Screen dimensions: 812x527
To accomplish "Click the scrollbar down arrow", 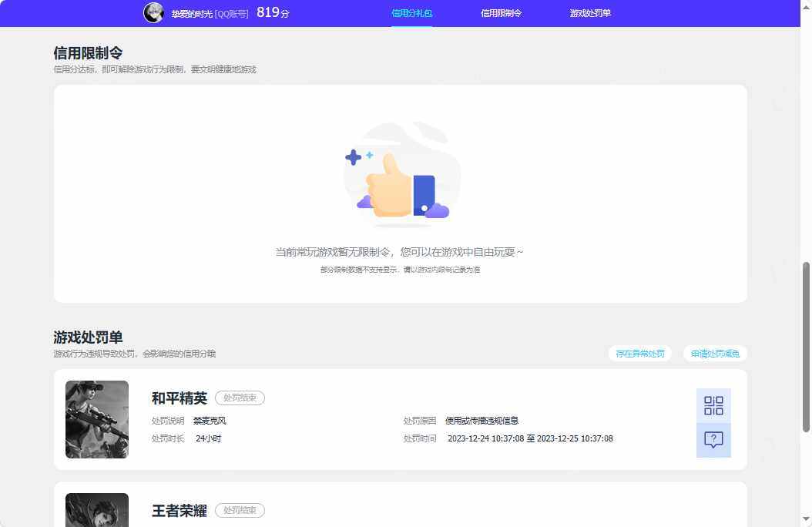I will coord(806,519).
